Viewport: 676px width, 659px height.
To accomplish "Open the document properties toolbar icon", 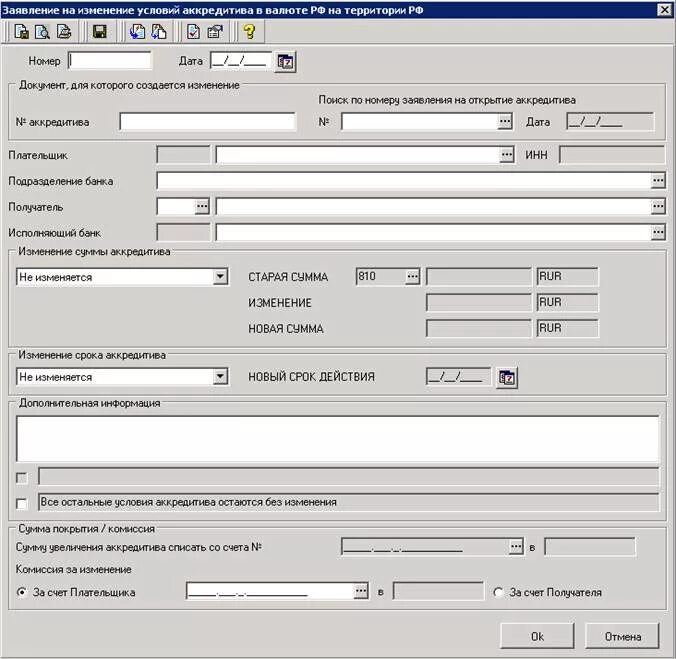I will 215,32.
